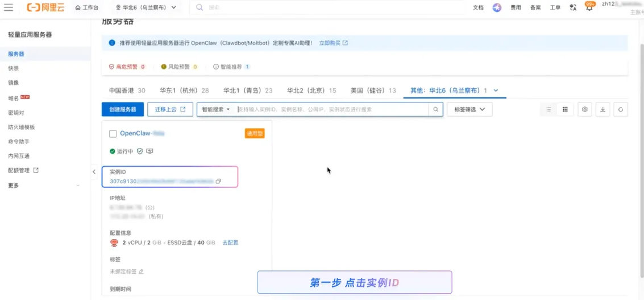The height and width of the screenshot is (300, 644).
Task: Click the shield security status icon
Action: [140, 151]
